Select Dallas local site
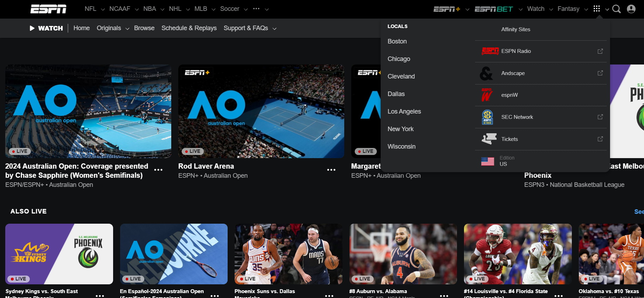 (396, 94)
